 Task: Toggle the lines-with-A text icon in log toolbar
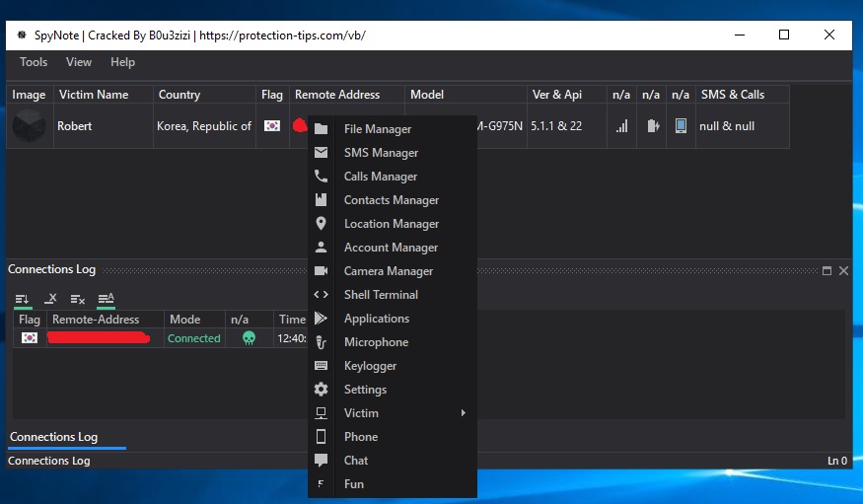point(106,299)
